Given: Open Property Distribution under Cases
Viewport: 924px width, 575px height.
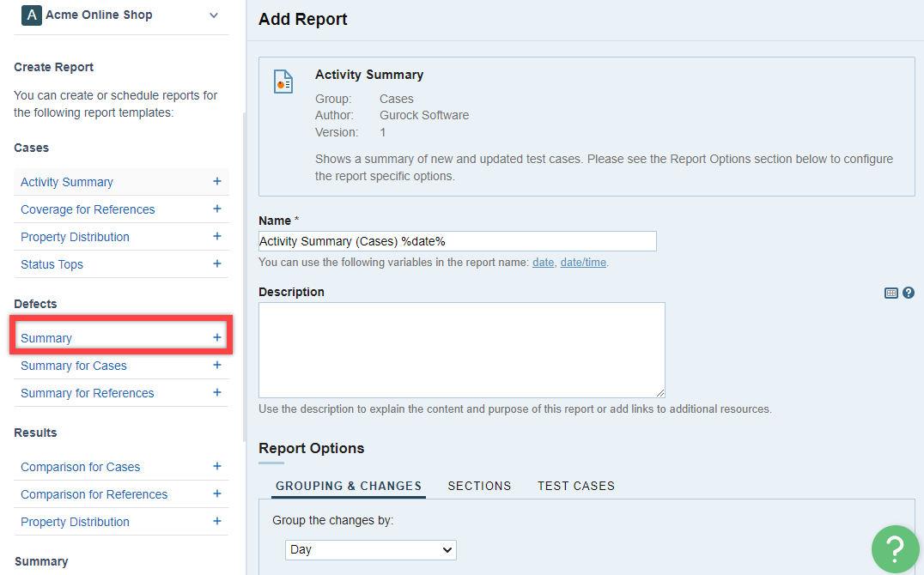Looking at the screenshot, I should tap(75, 237).
